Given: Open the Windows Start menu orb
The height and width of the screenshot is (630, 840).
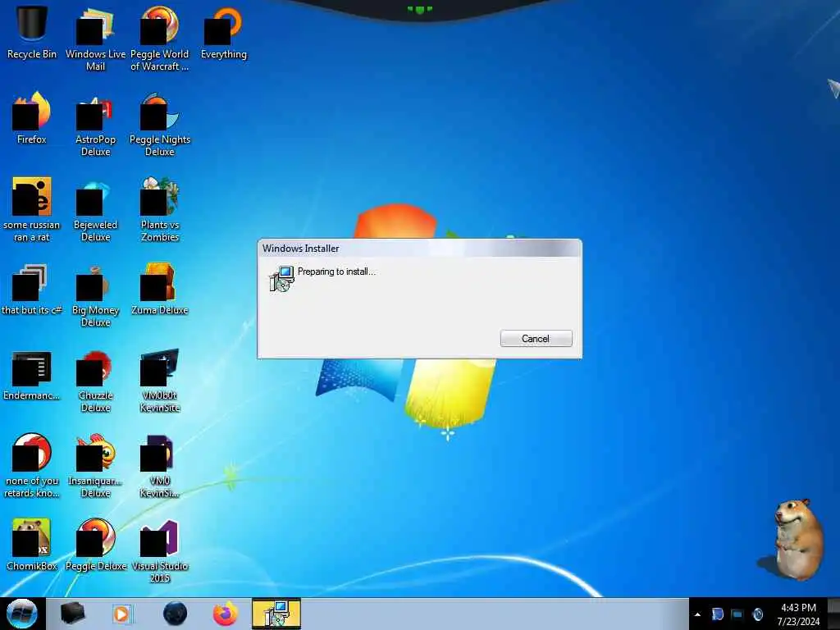Looking at the screenshot, I should click(22, 614).
